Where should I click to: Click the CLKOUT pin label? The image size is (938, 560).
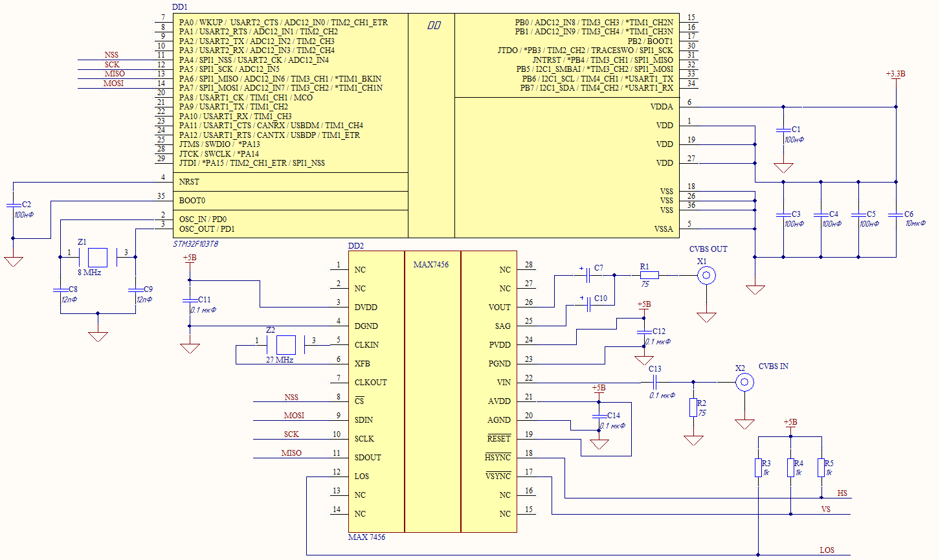pos(371,383)
